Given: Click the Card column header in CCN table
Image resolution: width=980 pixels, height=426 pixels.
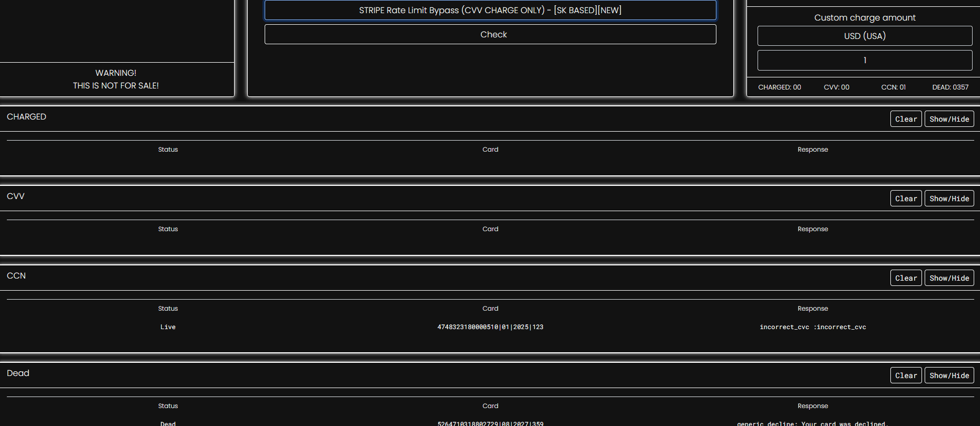Looking at the screenshot, I should coord(490,309).
